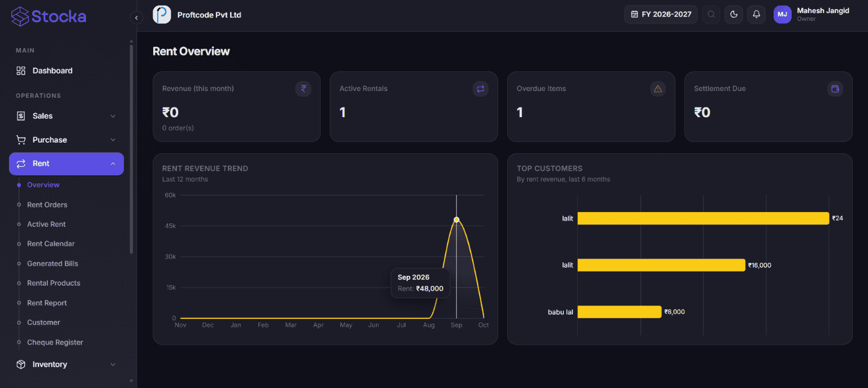Click the Active Rentals value 1
868x388 pixels.
click(343, 113)
